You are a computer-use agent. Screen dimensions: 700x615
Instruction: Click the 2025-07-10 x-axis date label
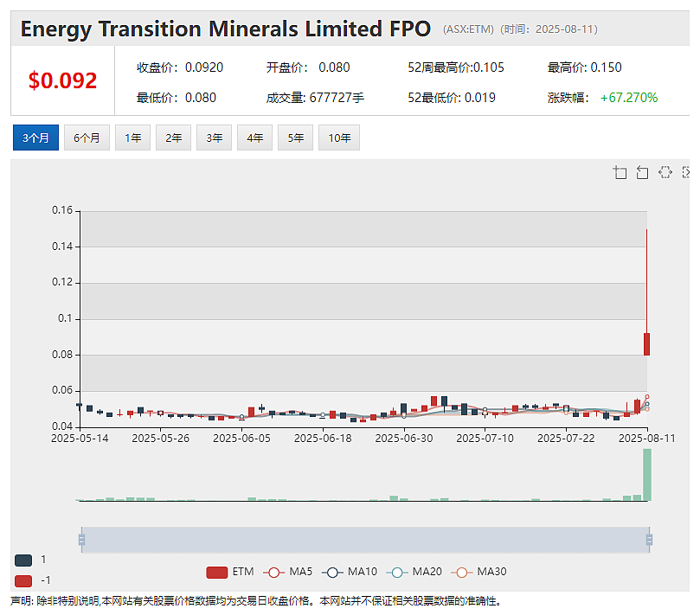coord(485,439)
